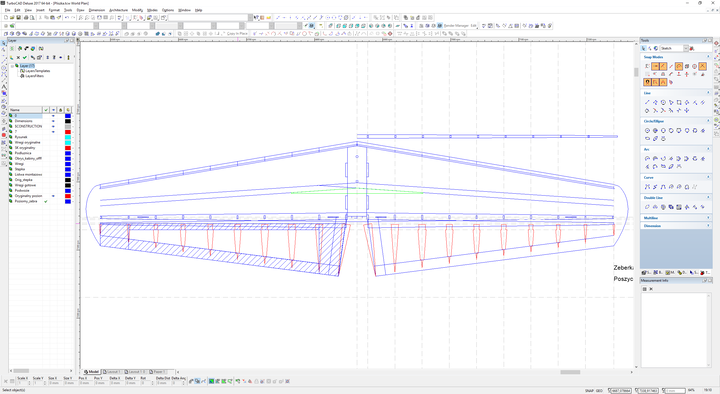Choose the first Circle/Ellipse tool
This screenshot has width=720, height=394.
point(647,131)
